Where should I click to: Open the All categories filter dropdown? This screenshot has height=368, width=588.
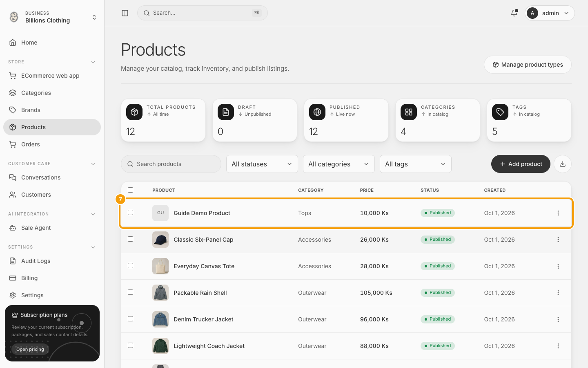pyautogui.click(x=339, y=164)
